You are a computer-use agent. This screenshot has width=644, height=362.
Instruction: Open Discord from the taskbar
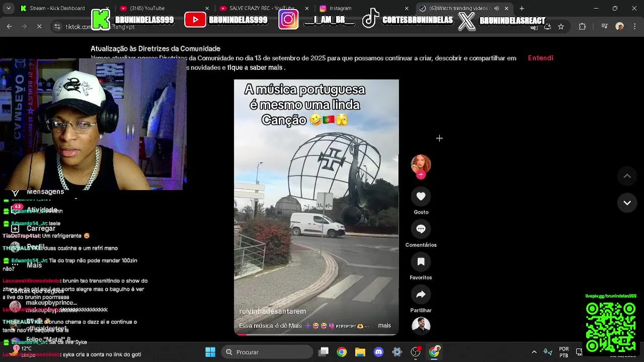point(378,352)
